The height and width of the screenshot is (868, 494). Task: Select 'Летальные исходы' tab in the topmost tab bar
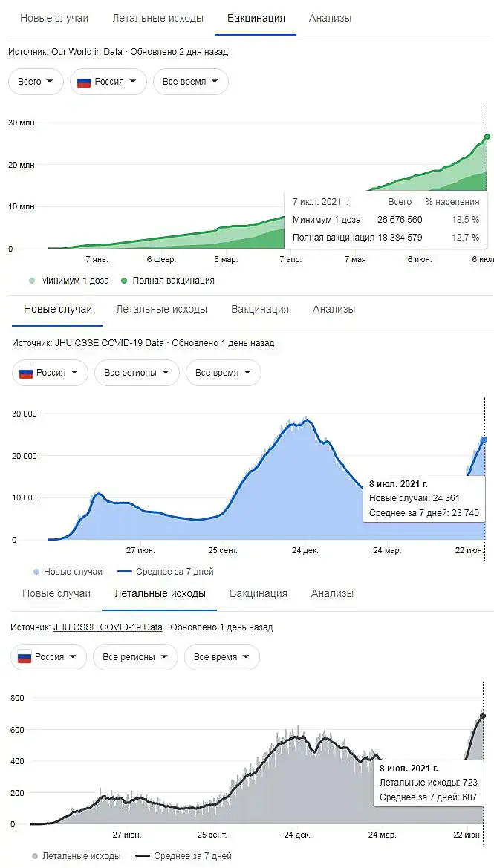pos(157,18)
